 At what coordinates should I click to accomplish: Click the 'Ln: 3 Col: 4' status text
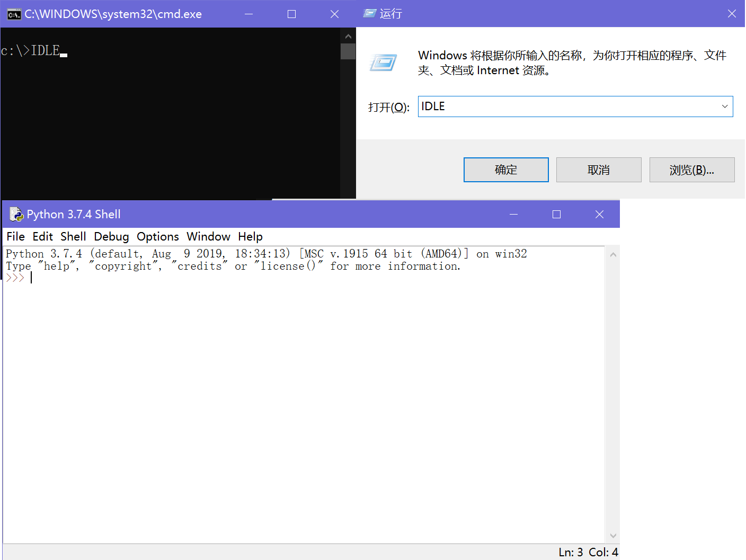point(588,552)
